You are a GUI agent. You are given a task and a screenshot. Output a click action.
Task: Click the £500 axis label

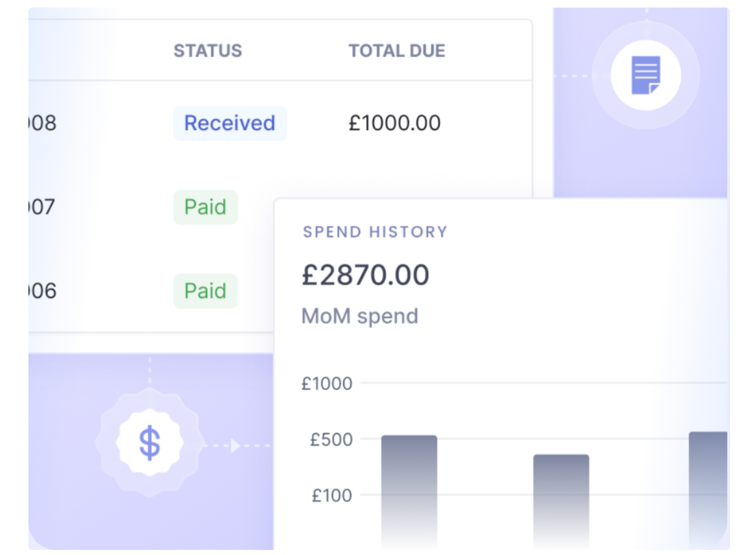point(331,440)
